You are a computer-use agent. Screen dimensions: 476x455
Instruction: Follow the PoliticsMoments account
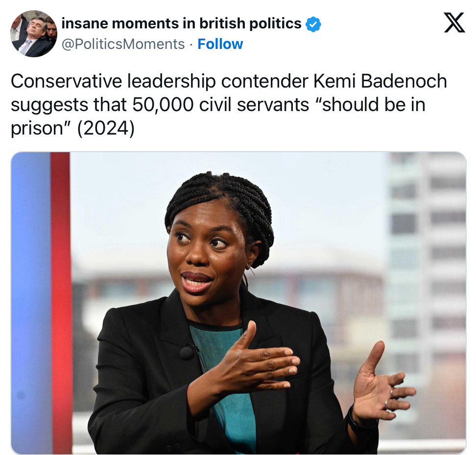click(220, 44)
